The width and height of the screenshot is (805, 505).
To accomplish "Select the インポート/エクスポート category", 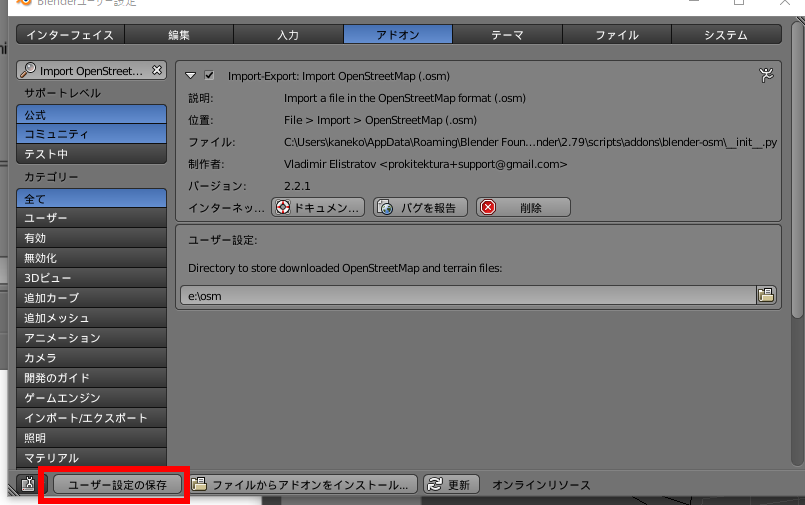I will click(91, 418).
